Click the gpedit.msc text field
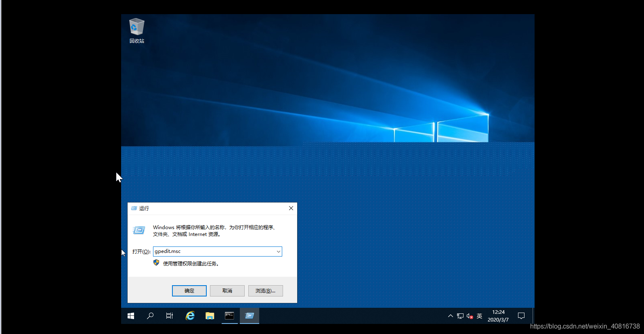This screenshot has height=334, width=644. tap(214, 251)
